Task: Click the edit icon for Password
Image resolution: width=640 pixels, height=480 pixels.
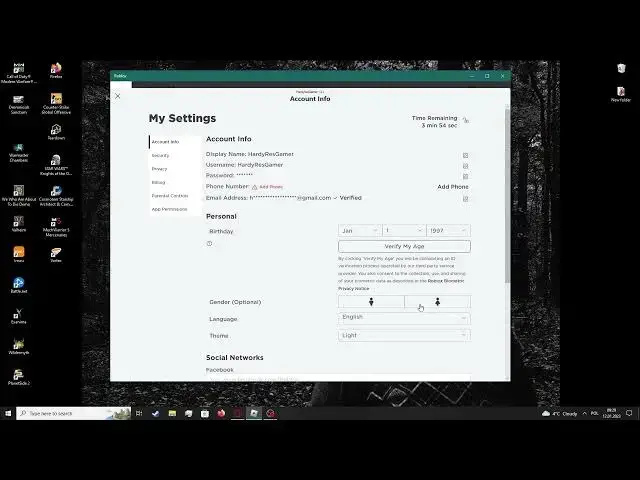Action: (x=465, y=176)
